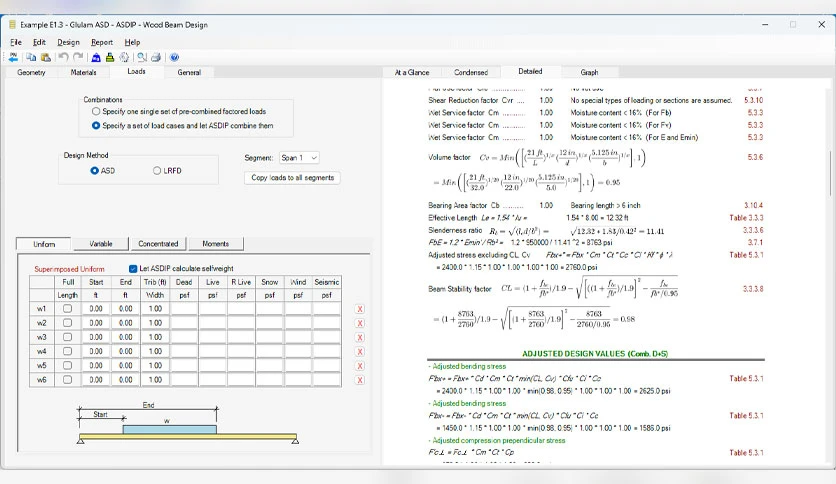Select the Detailed results tab
The image size is (836, 484).
pyautogui.click(x=530, y=71)
